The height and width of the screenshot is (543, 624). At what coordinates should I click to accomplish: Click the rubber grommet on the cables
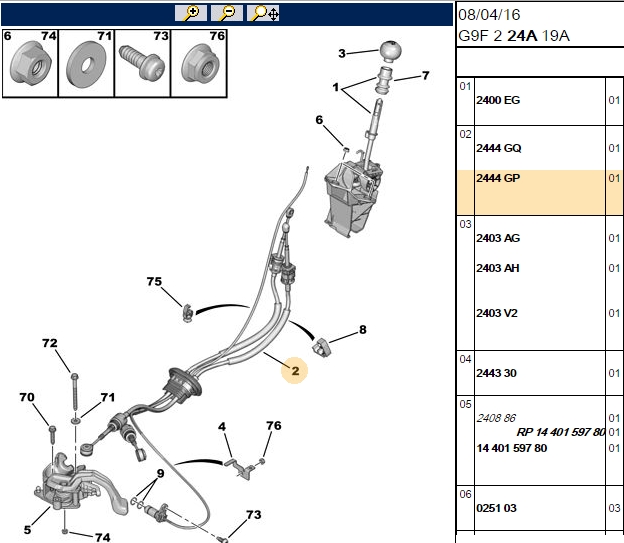coord(181,383)
